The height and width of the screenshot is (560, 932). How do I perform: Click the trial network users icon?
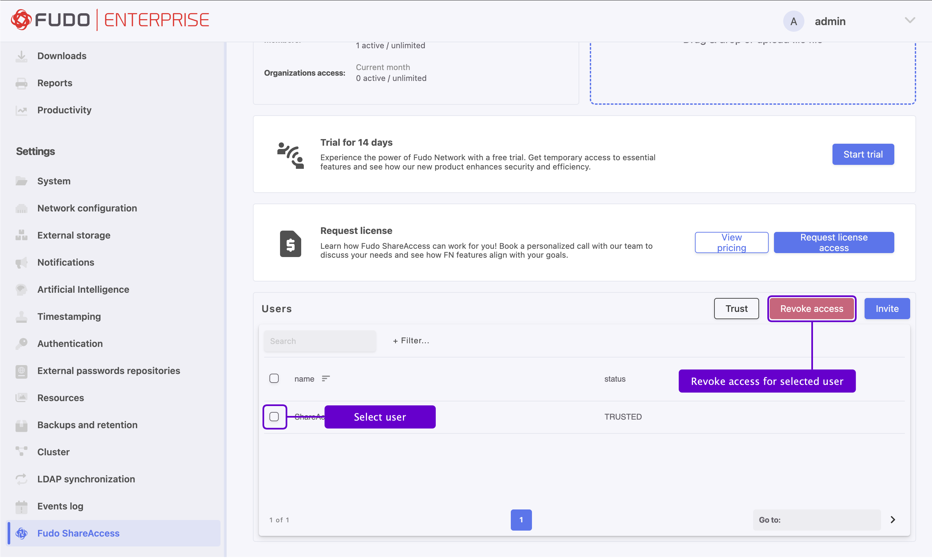290,155
